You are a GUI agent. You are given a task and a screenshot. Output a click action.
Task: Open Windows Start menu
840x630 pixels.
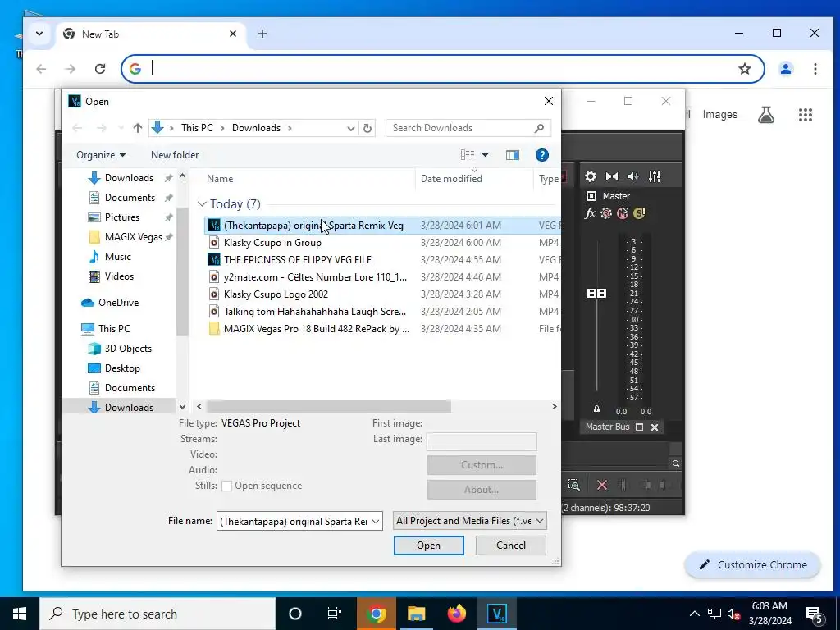click(20, 614)
